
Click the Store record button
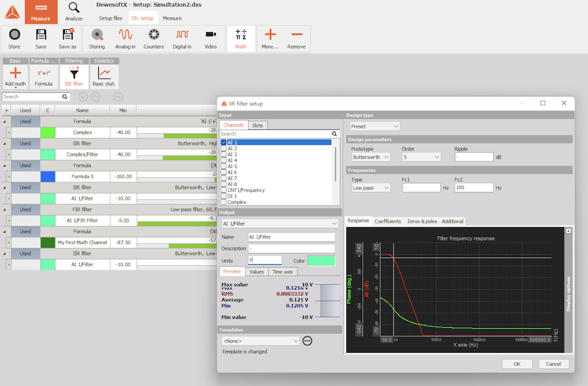(x=14, y=38)
